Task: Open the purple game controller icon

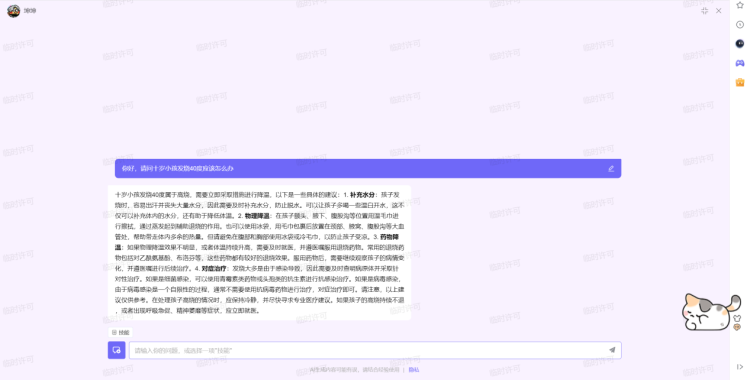Action: tap(740, 63)
